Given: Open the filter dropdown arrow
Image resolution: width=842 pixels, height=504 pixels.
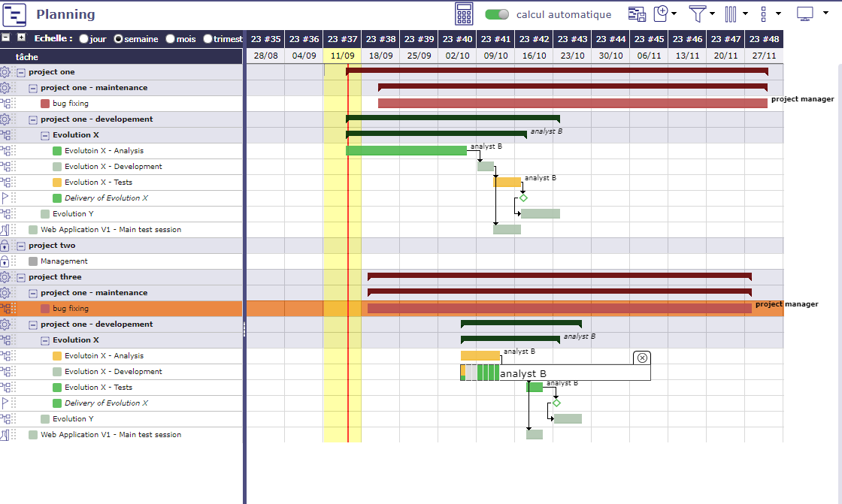Looking at the screenshot, I should (713, 14).
